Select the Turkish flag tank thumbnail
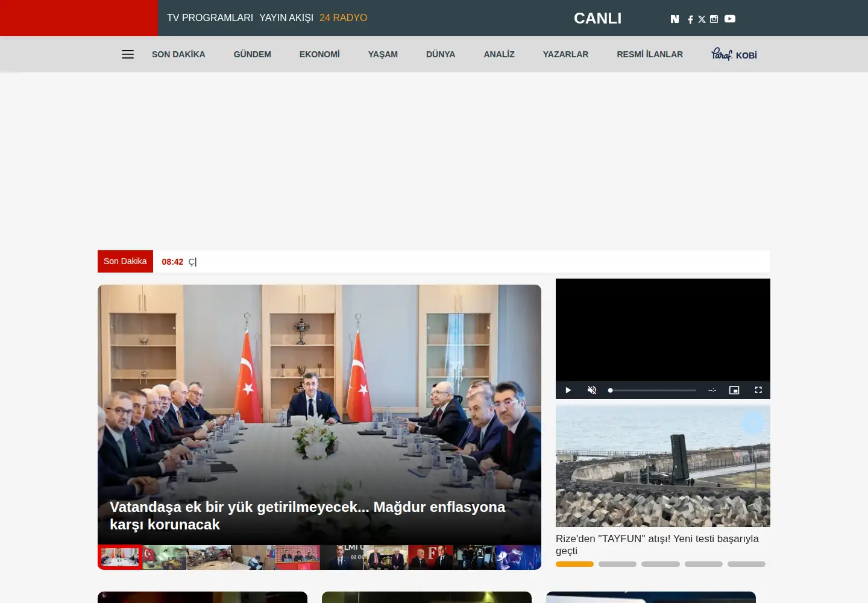 (164, 557)
